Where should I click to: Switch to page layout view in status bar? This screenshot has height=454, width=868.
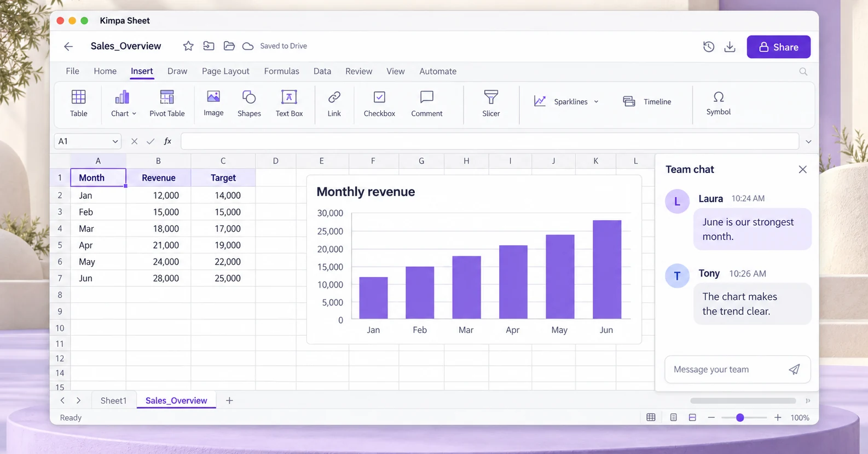click(x=673, y=417)
